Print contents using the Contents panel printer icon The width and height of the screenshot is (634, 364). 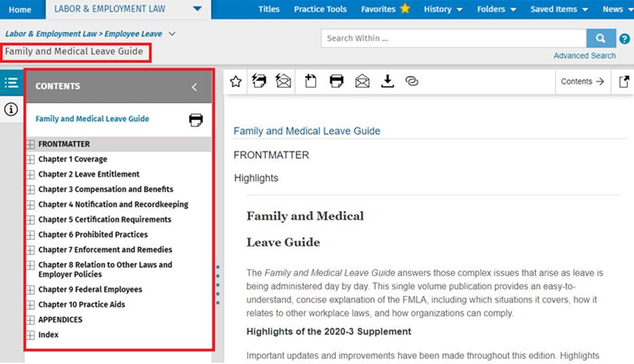click(x=196, y=120)
